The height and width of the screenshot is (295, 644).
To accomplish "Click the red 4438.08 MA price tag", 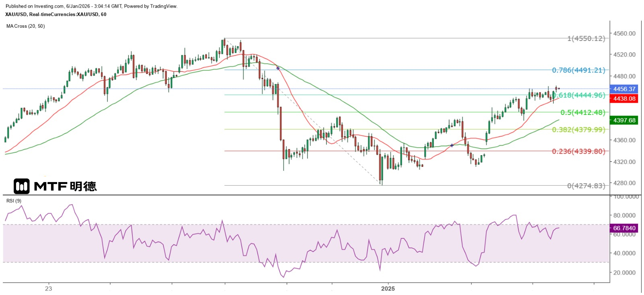I will point(624,98).
